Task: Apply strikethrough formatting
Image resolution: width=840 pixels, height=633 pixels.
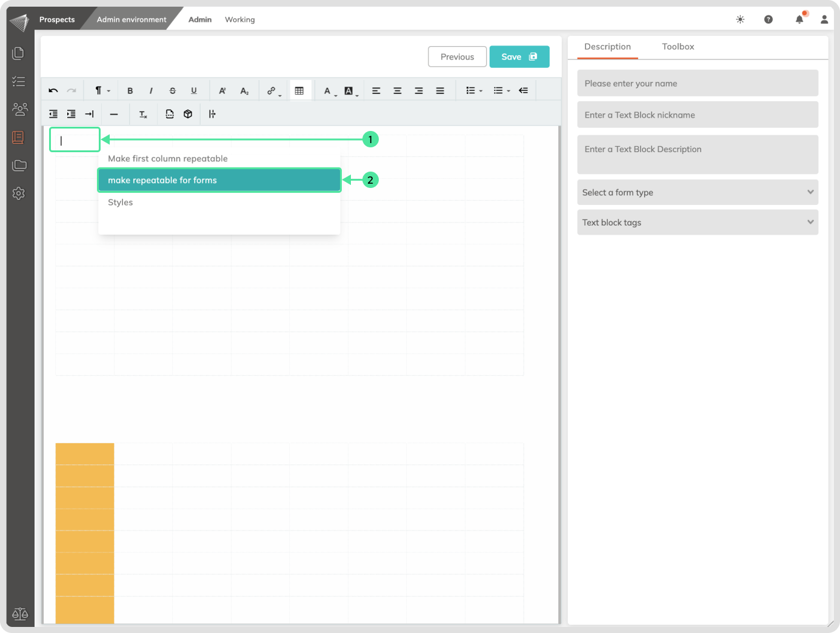Action: (173, 91)
